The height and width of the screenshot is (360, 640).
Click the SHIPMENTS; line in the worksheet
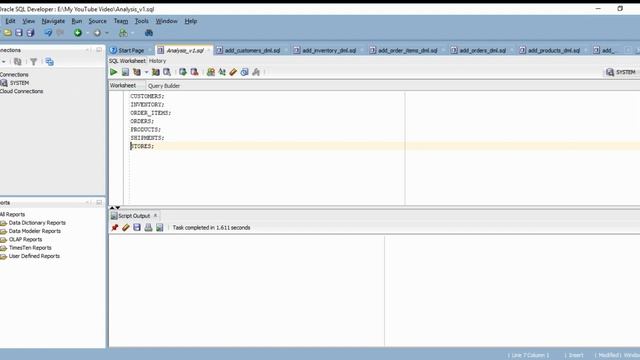click(147, 138)
